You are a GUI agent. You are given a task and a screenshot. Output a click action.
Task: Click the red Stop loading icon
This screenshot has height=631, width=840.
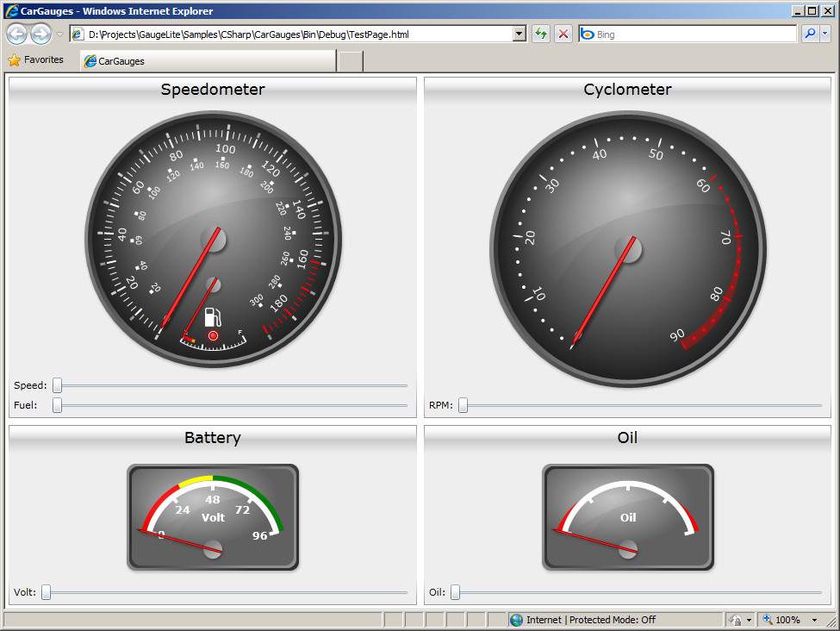(563, 34)
